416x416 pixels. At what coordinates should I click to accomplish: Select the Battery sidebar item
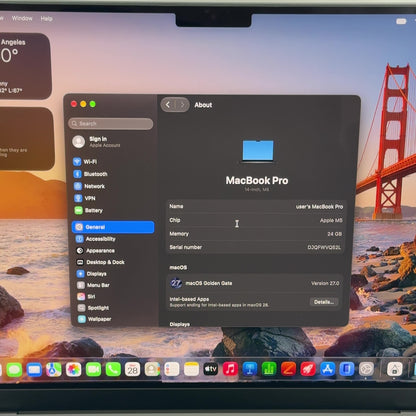89,210
